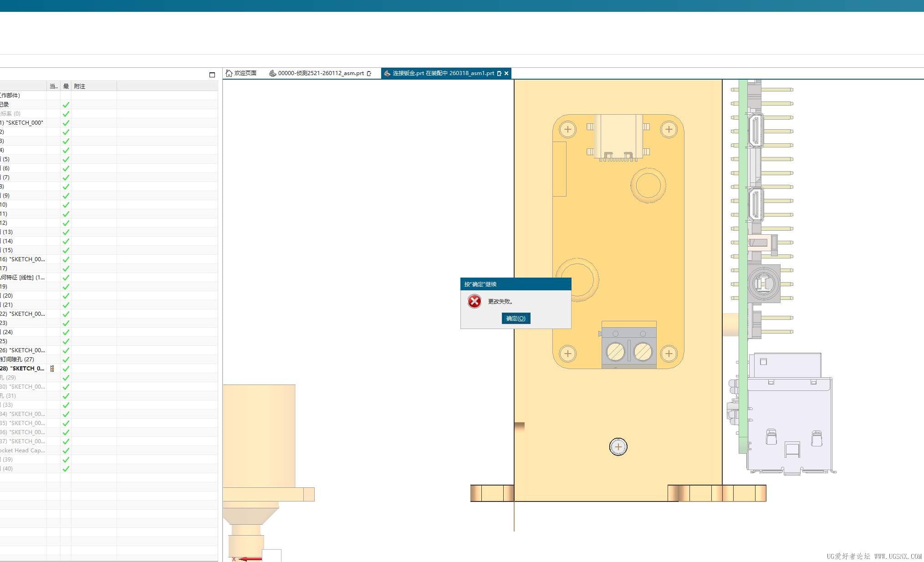The height and width of the screenshot is (562, 924).
Task: Maximize the part navigator panel
Action: click(212, 75)
